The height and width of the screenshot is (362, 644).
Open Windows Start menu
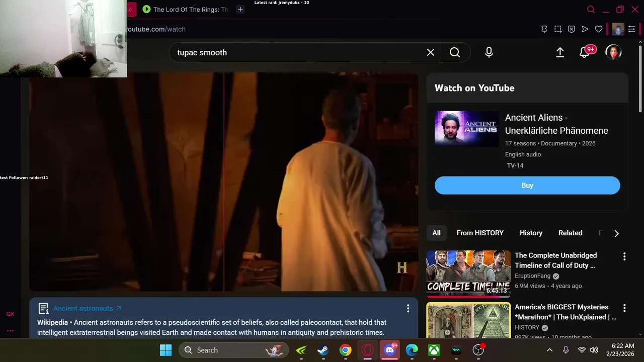tap(166, 350)
